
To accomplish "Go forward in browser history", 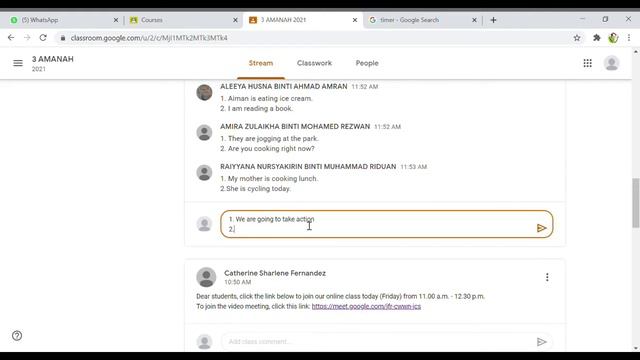I will click(27, 38).
